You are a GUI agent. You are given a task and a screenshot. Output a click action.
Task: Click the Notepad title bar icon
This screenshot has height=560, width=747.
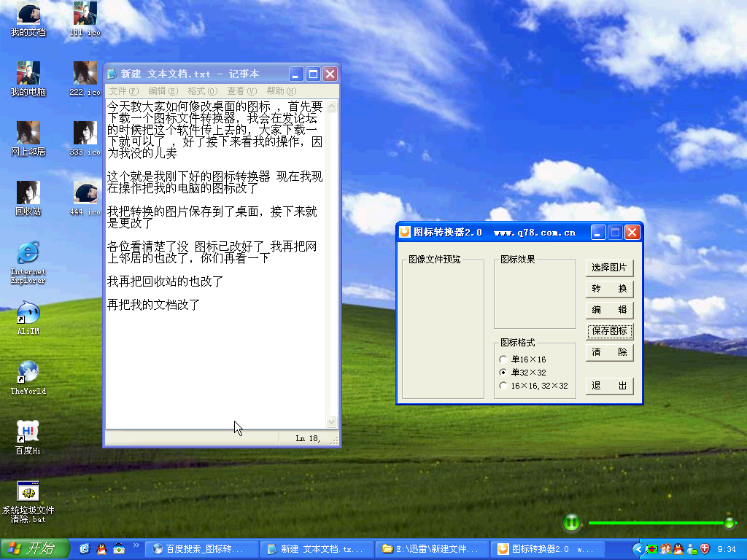(112, 74)
